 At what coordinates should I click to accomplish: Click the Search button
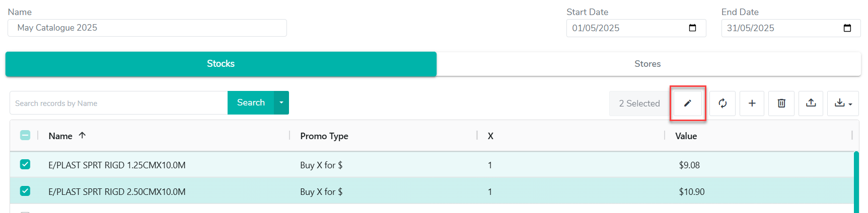tap(251, 102)
